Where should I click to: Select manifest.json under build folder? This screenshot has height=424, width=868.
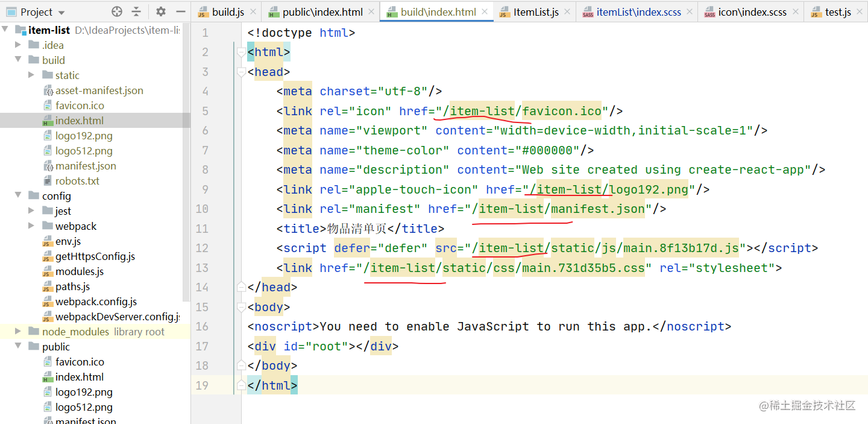(86, 166)
